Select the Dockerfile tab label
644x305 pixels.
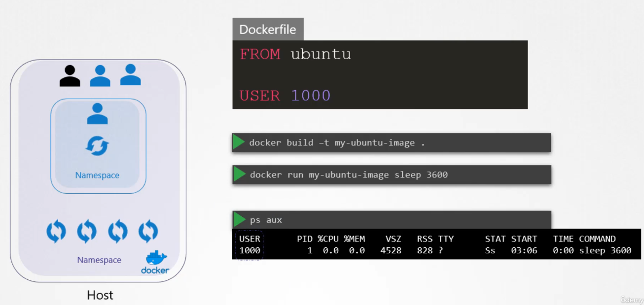pos(268,29)
